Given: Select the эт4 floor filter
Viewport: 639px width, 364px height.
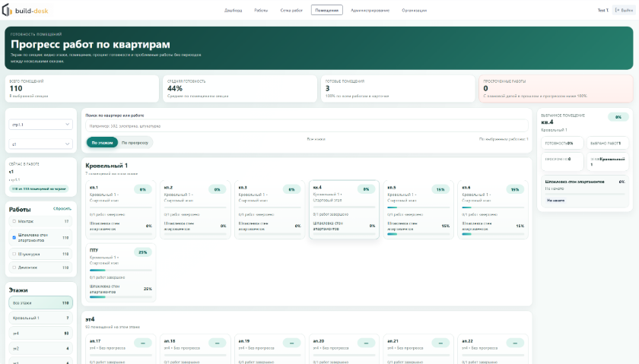Looking at the screenshot, I should [41, 333].
